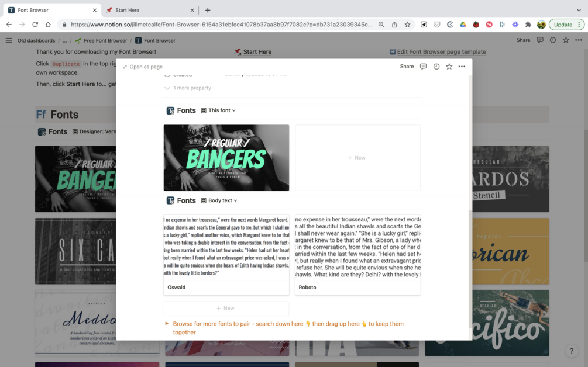This screenshot has height=367, width=588.
Task: Click the popup's vertical scrollbar
Action: point(470,269)
